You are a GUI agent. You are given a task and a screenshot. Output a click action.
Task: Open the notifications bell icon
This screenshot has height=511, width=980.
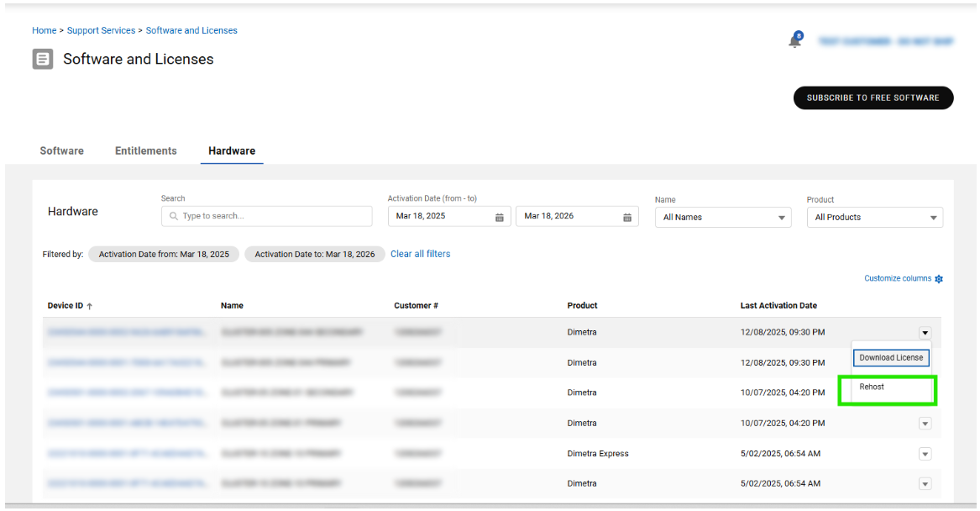coord(795,40)
